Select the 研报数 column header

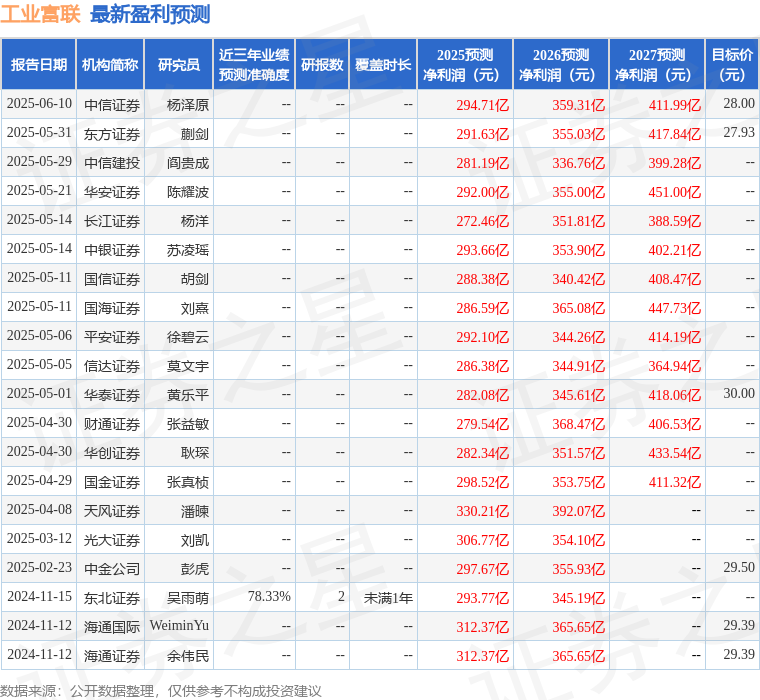322,65
